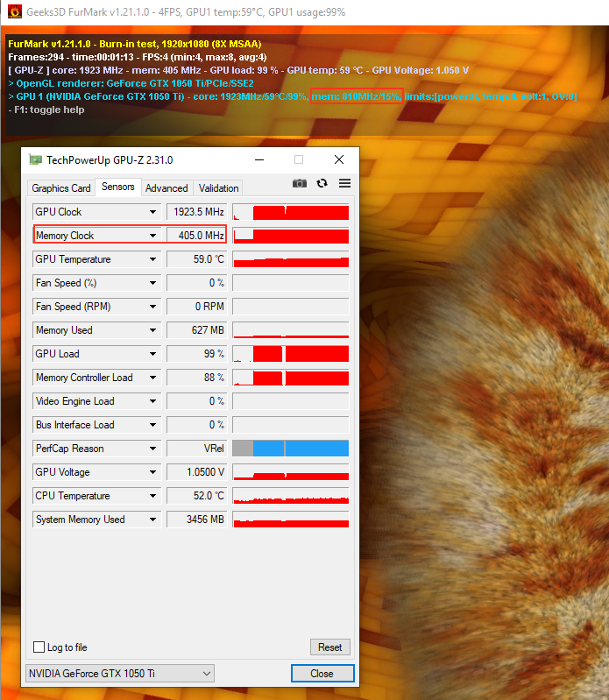Image resolution: width=609 pixels, height=700 pixels.
Task: Click the Frames:294 stats line in FurMark
Action: pyautogui.click(x=138, y=57)
